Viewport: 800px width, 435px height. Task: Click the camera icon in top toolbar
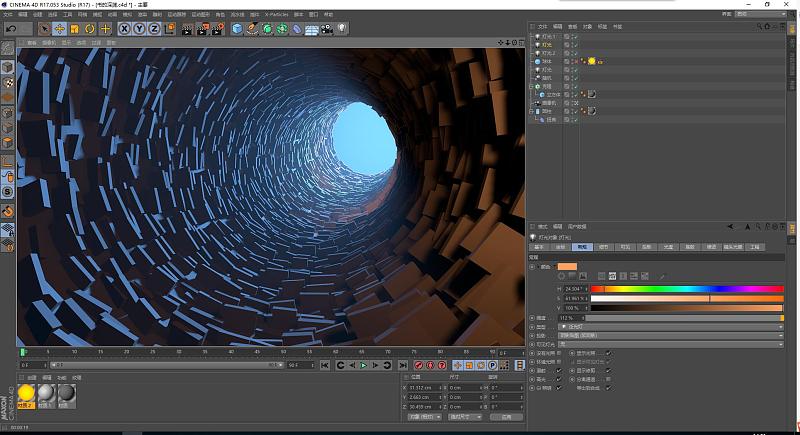(x=327, y=29)
